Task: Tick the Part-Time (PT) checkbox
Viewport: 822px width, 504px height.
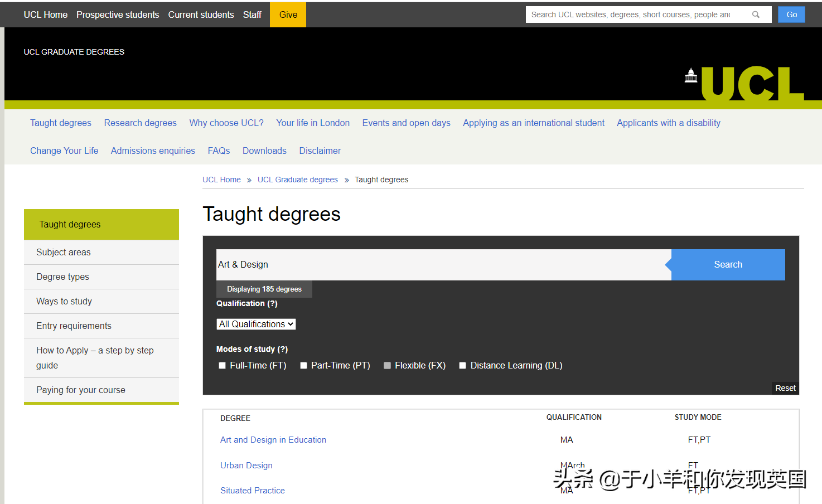Action: click(x=304, y=366)
